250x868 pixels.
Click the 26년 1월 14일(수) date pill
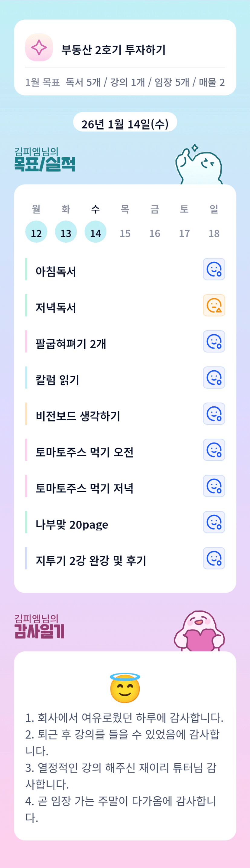click(x=125, y=123)
